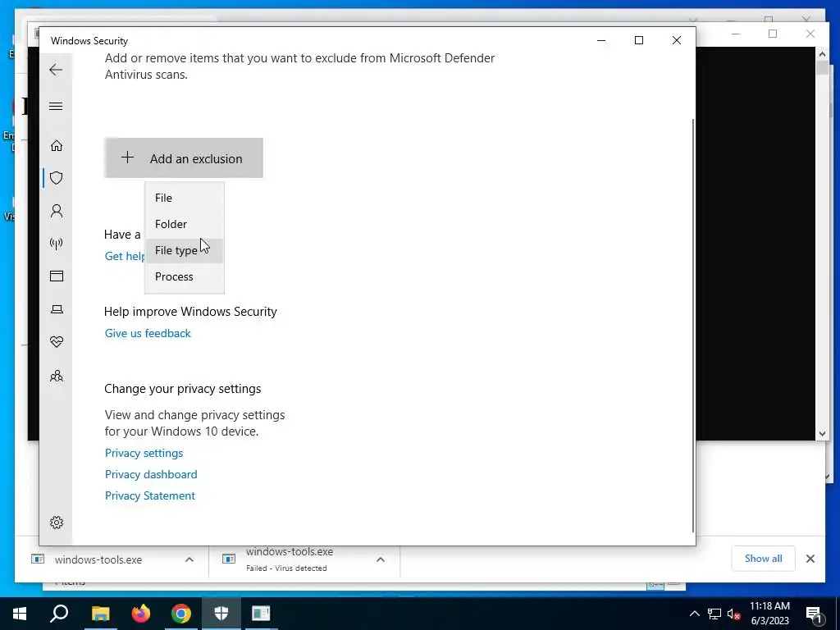The image size is (840, 630).
Task: Open the hamburger navigation menu
Action: click(56, 106)
